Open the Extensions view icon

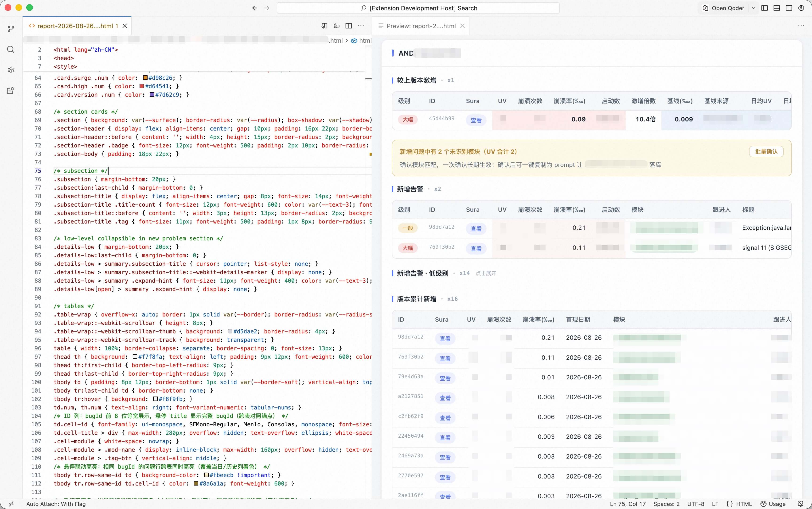click(x=11, y=91)
